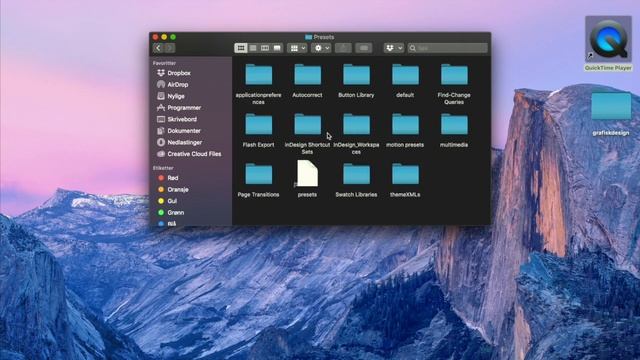This screenshot has width=640, height=360.
Task: Open QuickTime Player desktop shortcut
Action: (x=608, y=44)
